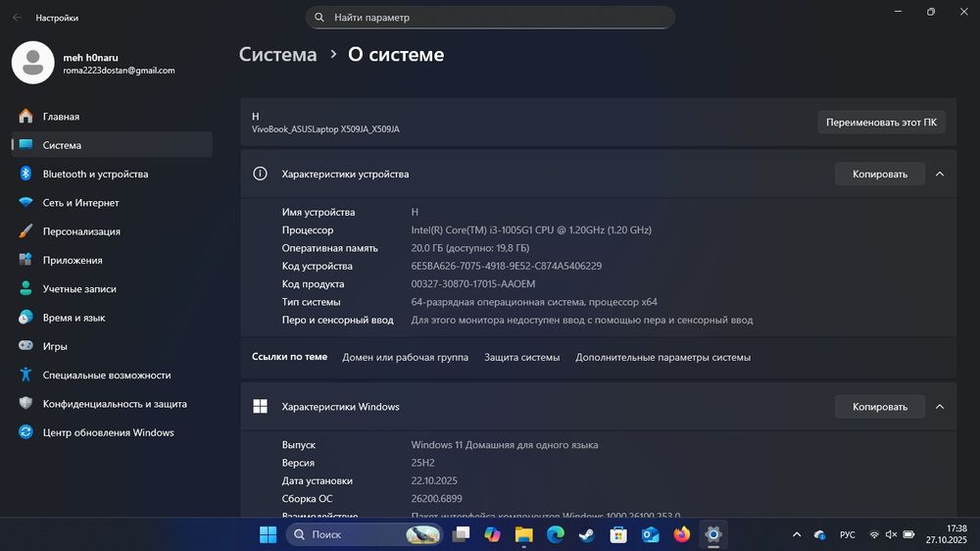
Task: Copy Windows specifications with Копировать
Action: (879, 407)
